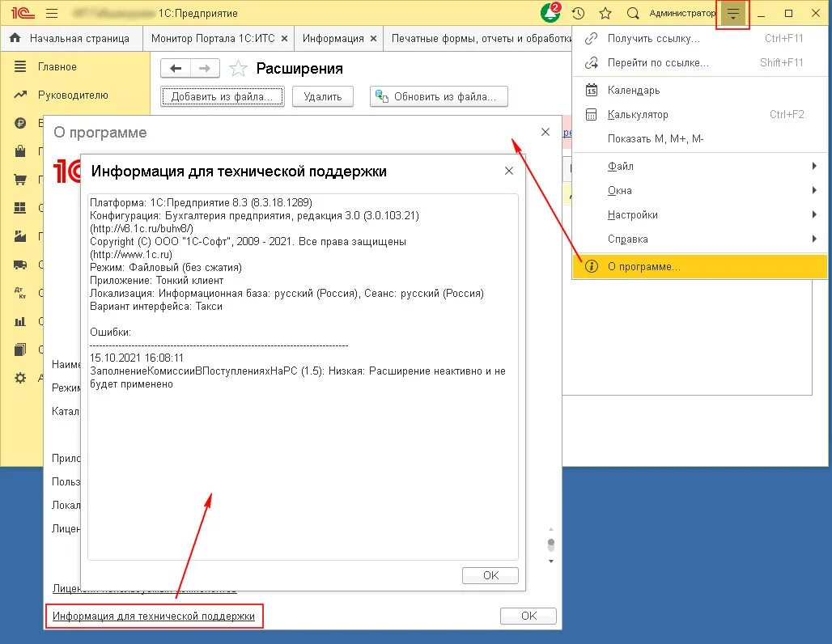Click О программе dialog scrollbar down arrow
This screenshot has height=644, width=832.
pyautogui.click(x=551, y=561)
